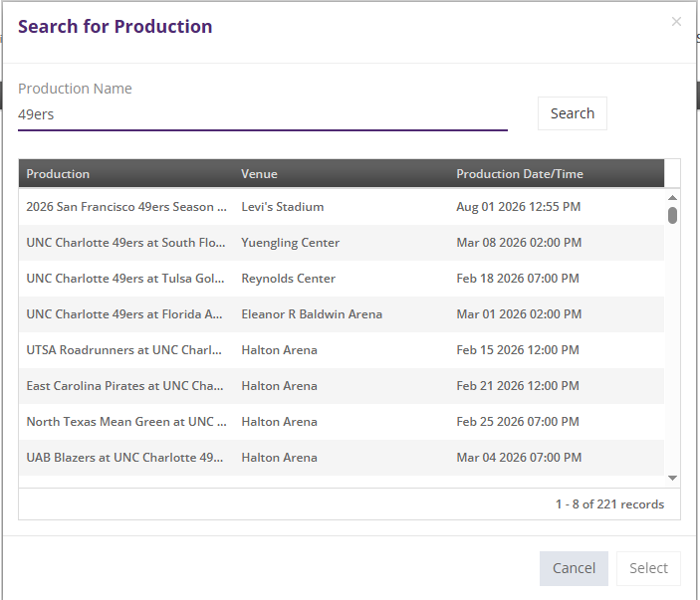This screenshot has width=700, height=600.
Task: Select UNC Charlotte 49ers at Florida A... row
Action: pos(342,314)
